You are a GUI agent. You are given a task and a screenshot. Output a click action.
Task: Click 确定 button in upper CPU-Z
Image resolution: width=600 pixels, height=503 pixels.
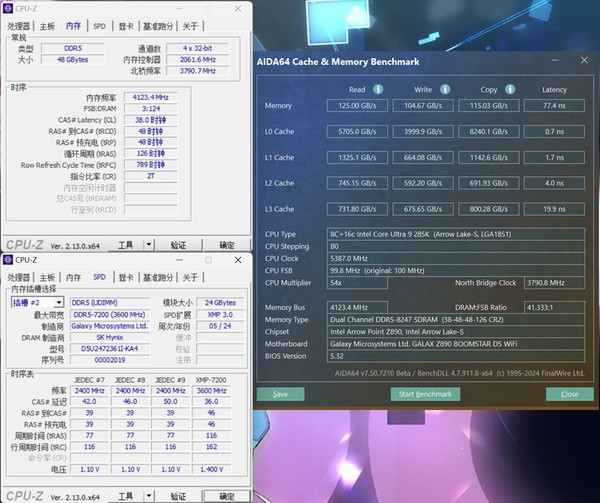point(227,245)
